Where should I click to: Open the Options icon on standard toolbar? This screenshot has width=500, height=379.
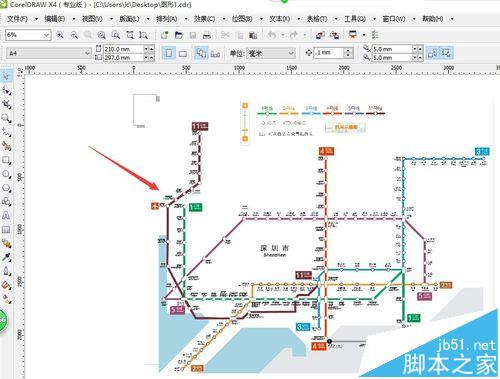click(x=375, y=35)
